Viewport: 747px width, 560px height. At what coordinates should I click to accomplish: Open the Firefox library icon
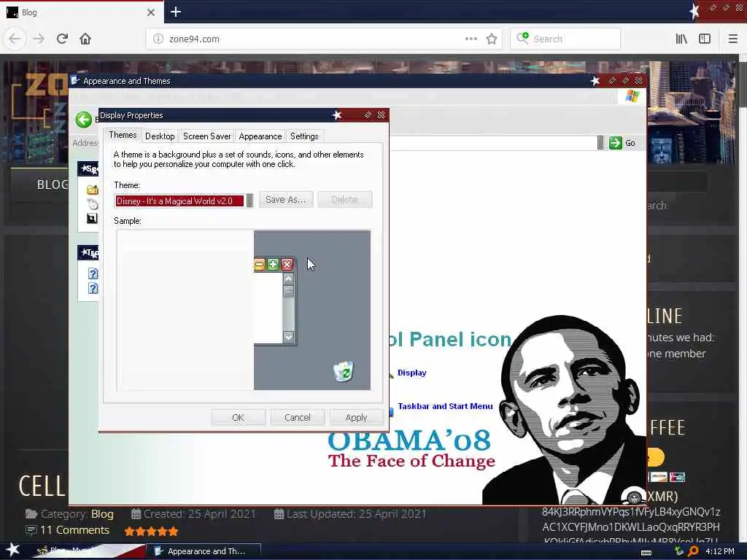click(x=681, y=39)
